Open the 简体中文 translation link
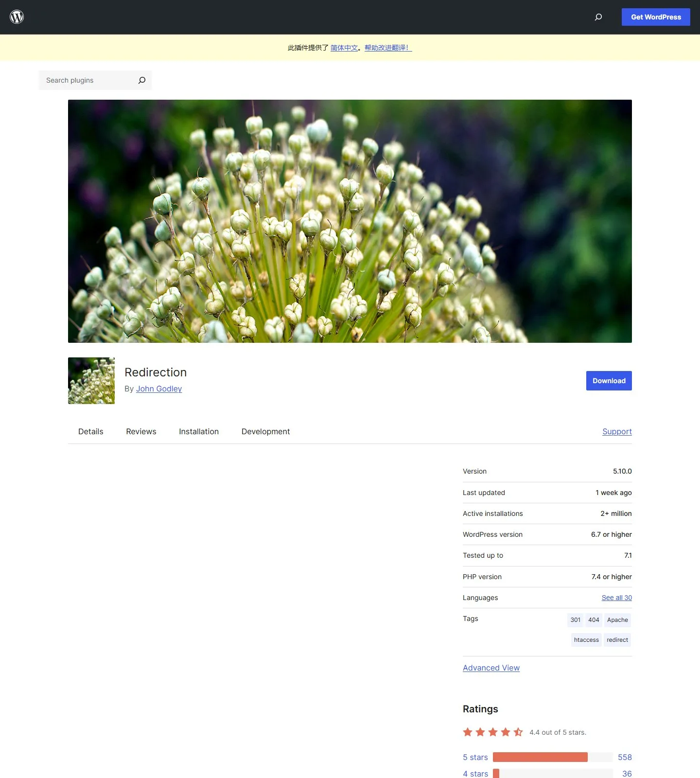700x778 pixels. (344, 48)
